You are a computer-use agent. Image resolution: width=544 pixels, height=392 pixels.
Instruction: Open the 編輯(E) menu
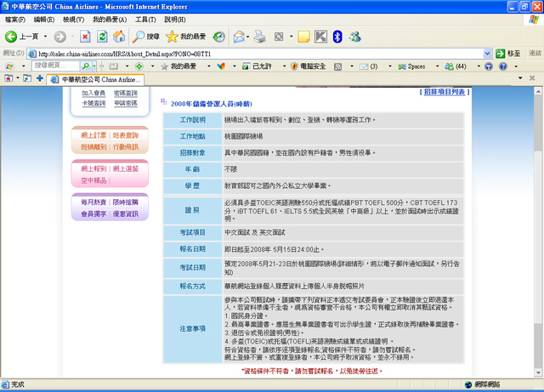pyautogui.click(x=43, y=20)
